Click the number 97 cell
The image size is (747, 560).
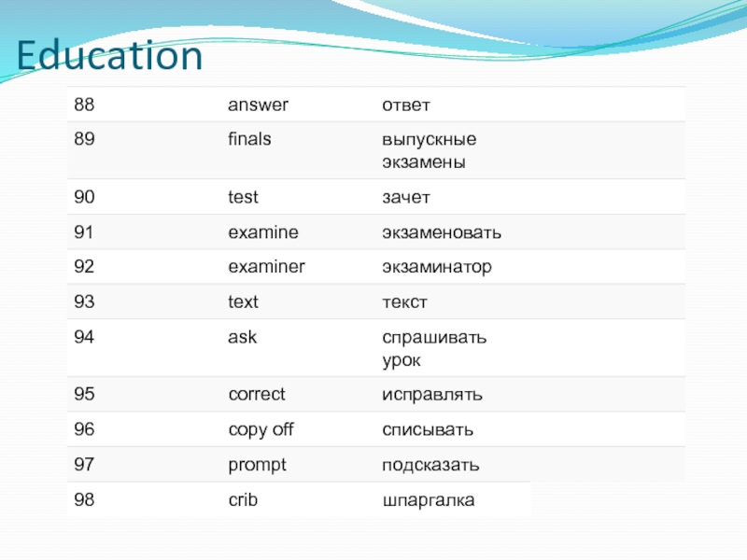(x=84, y=464)
